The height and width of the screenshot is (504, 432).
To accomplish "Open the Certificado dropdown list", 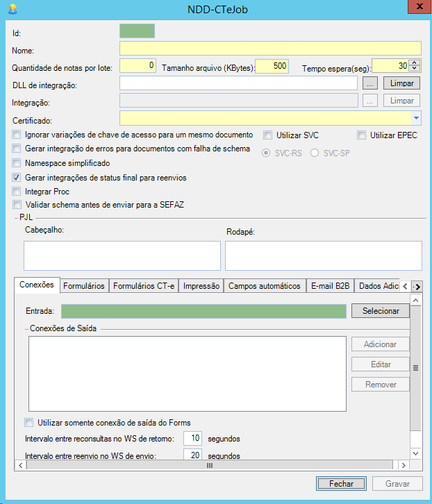I will (x=416, y=118).
